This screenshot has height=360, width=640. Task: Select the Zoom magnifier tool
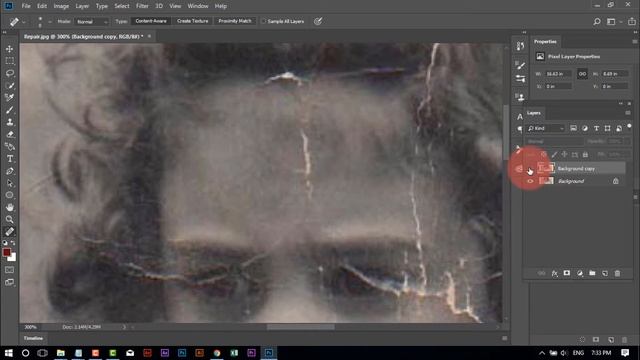9,220
